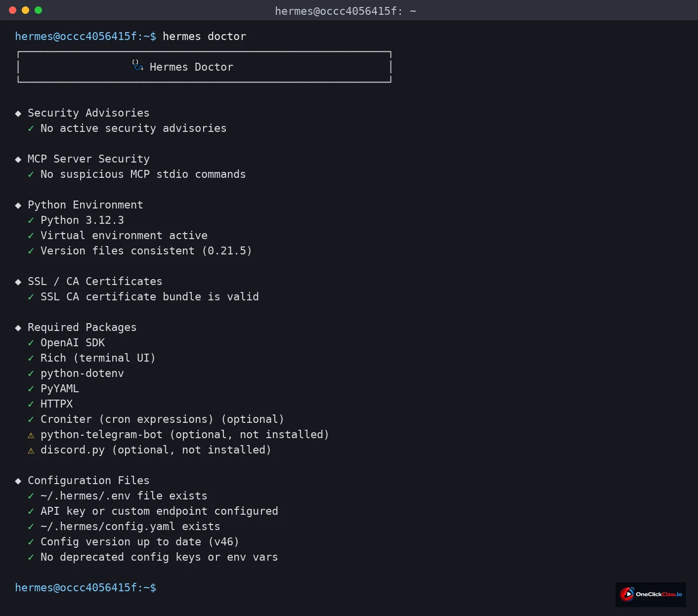This screenshot has width=698, height=616.
Task: Click the 'discord.py' not installed line
Action: [x=156, y=450]
